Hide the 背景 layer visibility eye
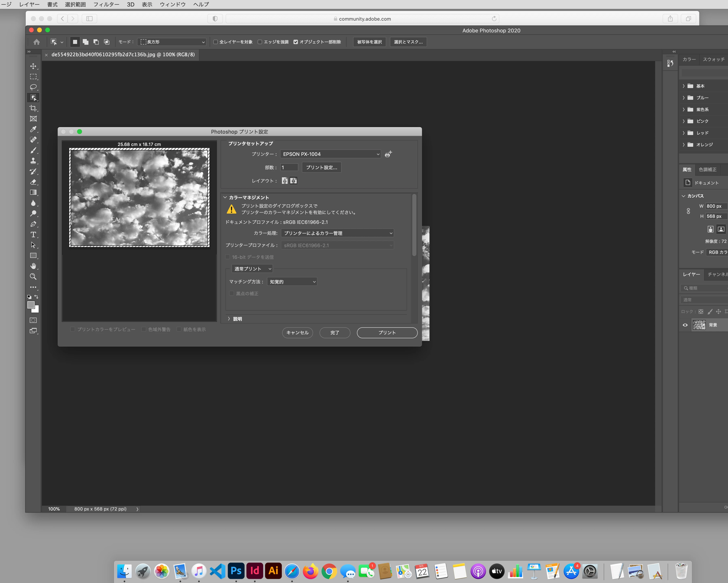The height and width of the screenshot is (583, 728). tap(685, 325)
